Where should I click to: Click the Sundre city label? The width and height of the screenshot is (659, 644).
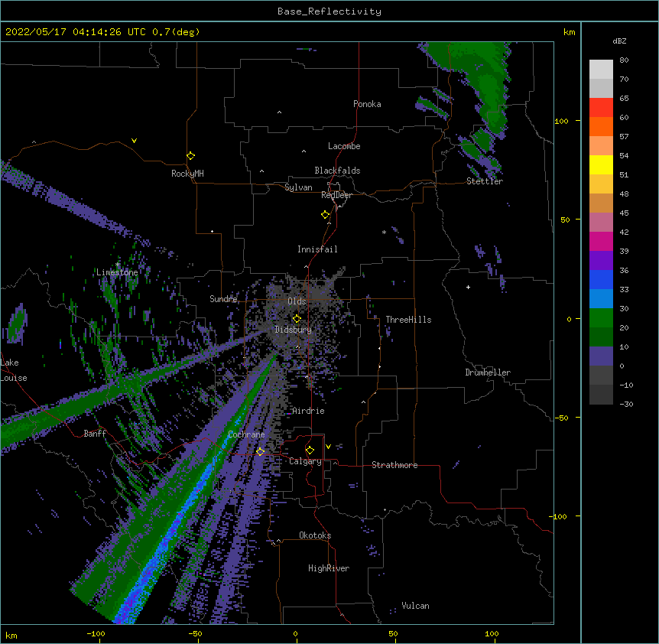point(223,299)
